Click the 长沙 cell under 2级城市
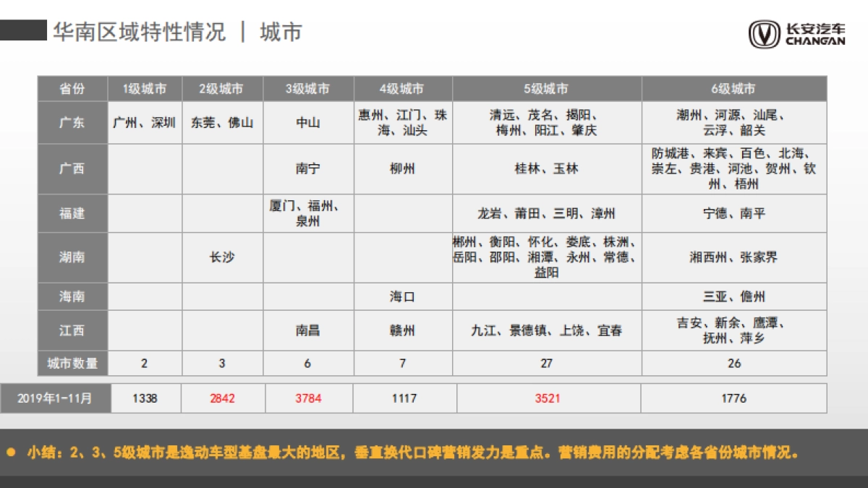This screenshot has height=488, width=868. pos(221,256)
